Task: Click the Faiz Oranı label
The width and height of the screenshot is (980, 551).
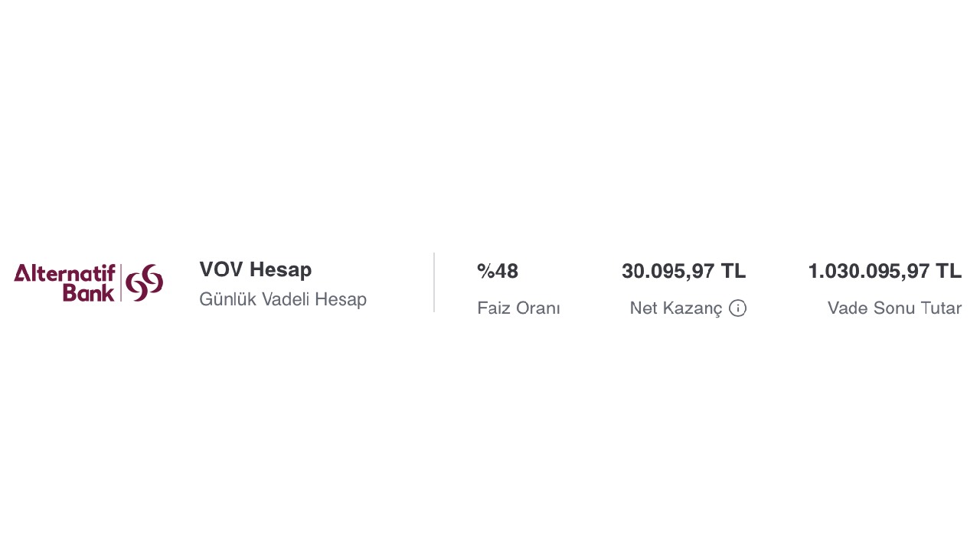Action: coord(518,308)
